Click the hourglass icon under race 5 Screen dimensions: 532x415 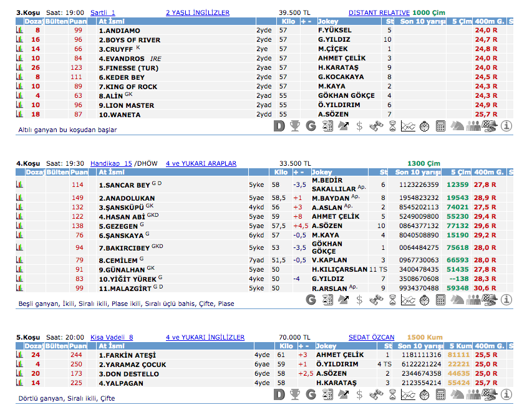(x=392, y=394)
